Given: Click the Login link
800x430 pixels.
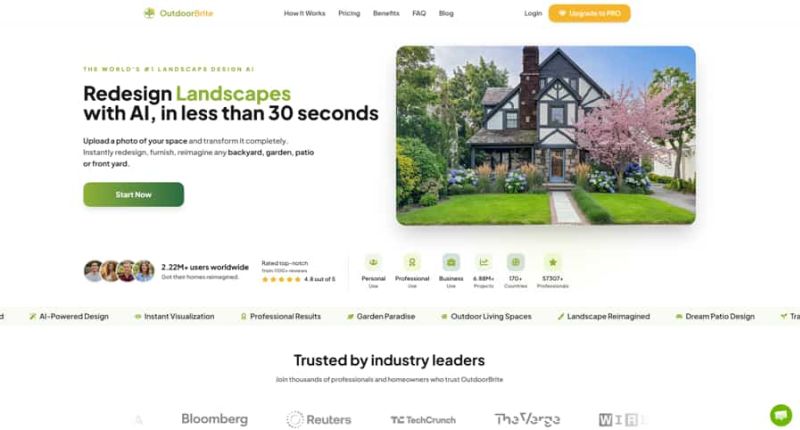Looking at the screenshot, I should [x=533, y=13].
